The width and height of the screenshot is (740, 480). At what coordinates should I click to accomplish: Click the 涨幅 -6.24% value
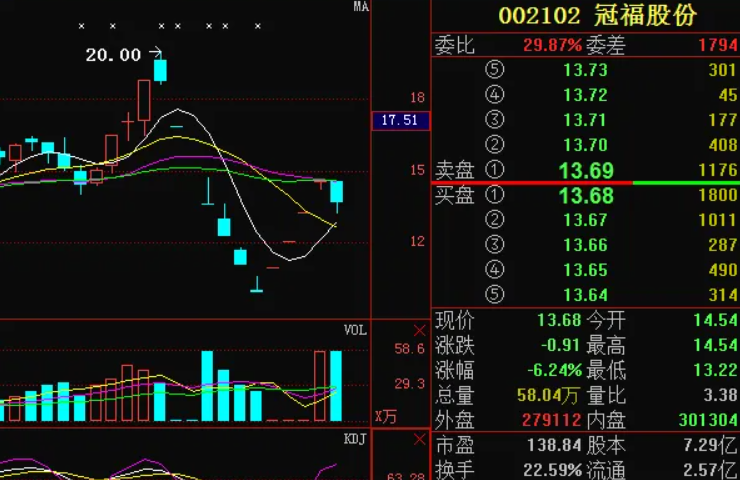(x=555, y=370)
